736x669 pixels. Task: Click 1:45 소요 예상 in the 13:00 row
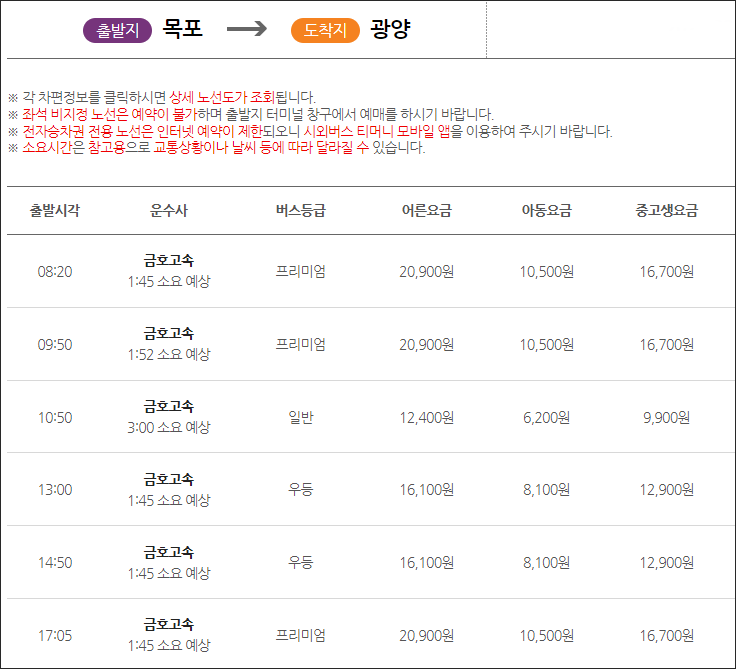click(169, 500)
